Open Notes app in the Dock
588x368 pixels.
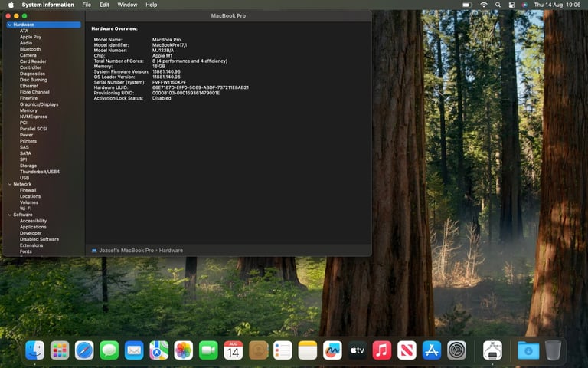[308, 350]
